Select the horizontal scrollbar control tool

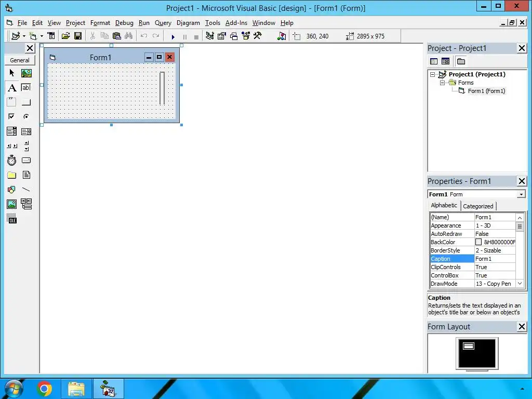(x=11, y=146)
